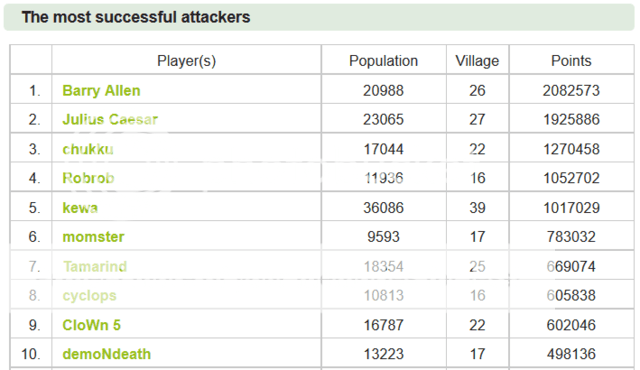Click points value 2082573

point(571,91)
